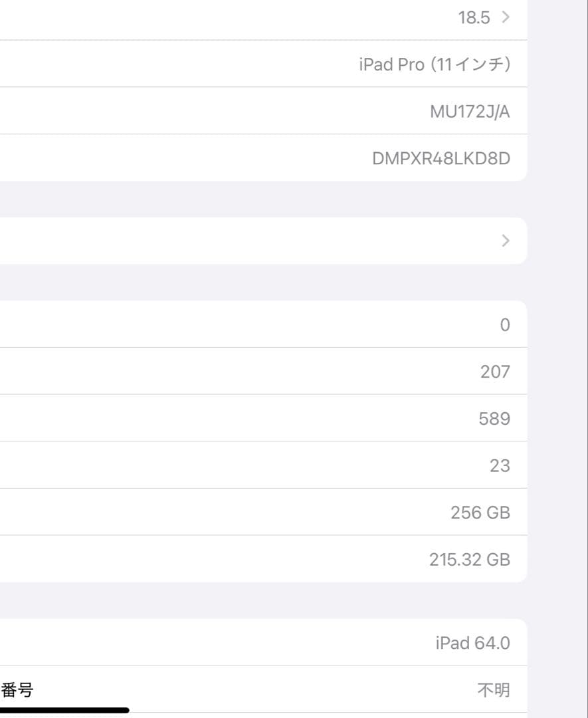Select the photos count 589
Image resolution: width=588 pixels, height=718 pixels.
(495, 418)
